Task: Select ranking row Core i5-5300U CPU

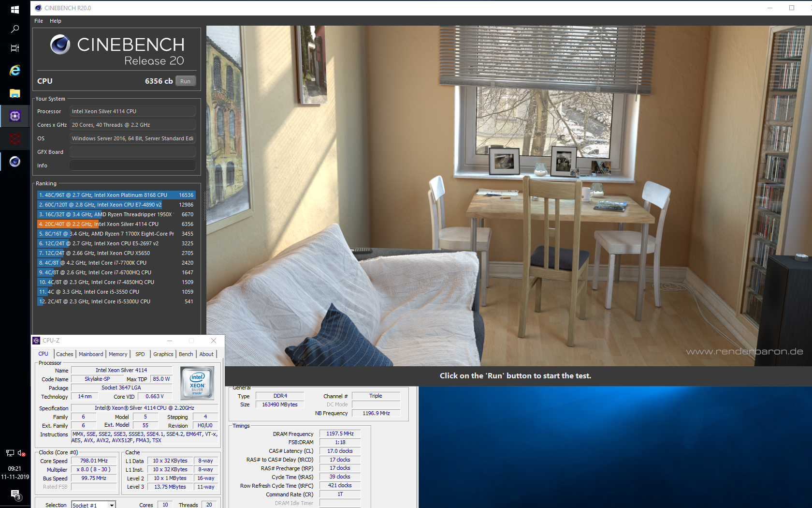Action: 116,301
